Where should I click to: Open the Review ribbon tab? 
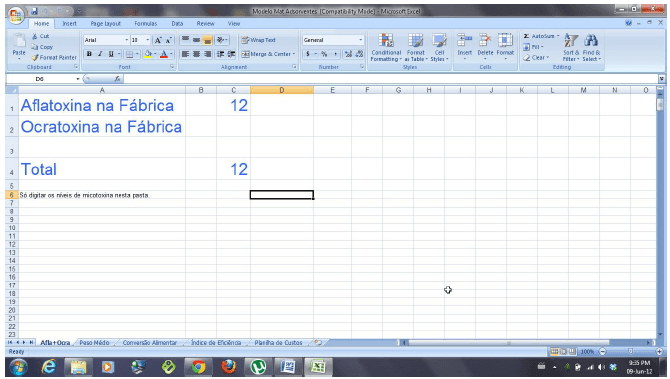point(206,24)
